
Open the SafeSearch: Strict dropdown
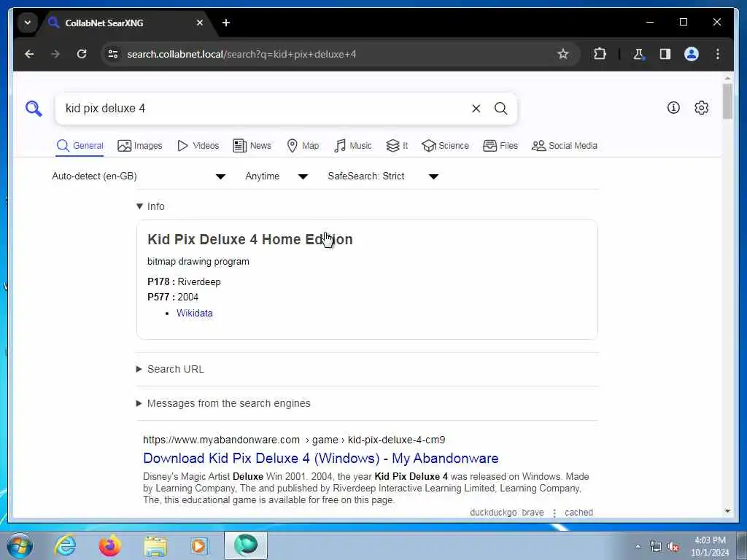(382, 176)
